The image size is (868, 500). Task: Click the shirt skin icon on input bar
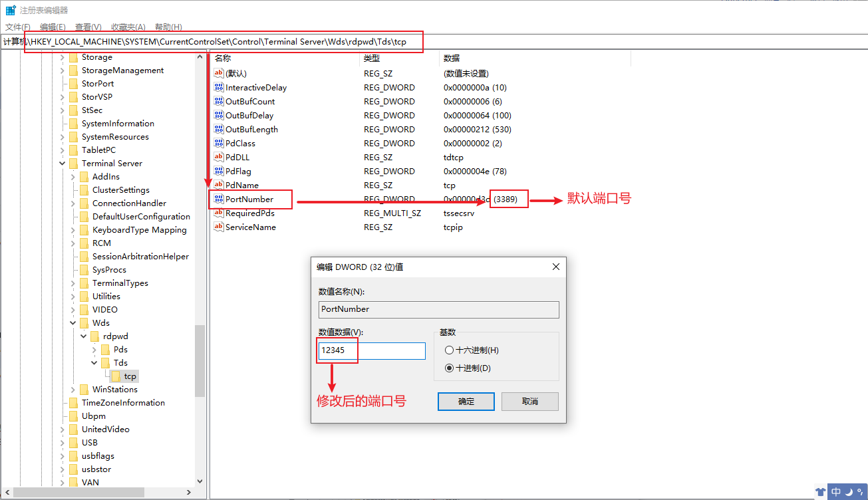[820, 492]
